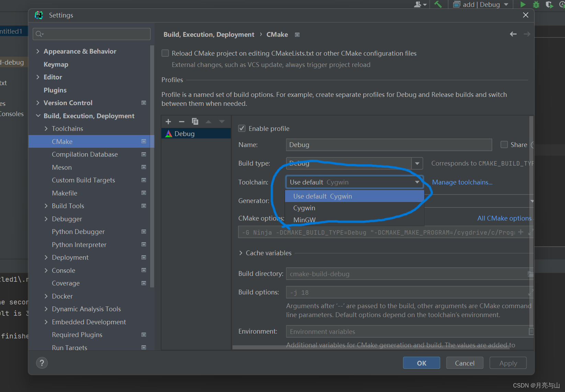Toggle the Enable profile checkbox

[x=242, y=128]
